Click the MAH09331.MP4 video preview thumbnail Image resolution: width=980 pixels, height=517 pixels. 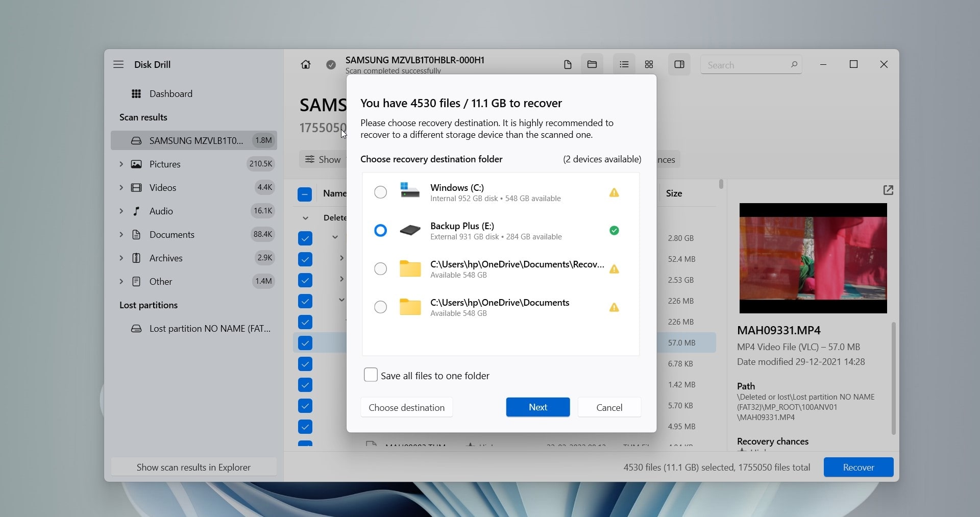(x=813, y=258)
